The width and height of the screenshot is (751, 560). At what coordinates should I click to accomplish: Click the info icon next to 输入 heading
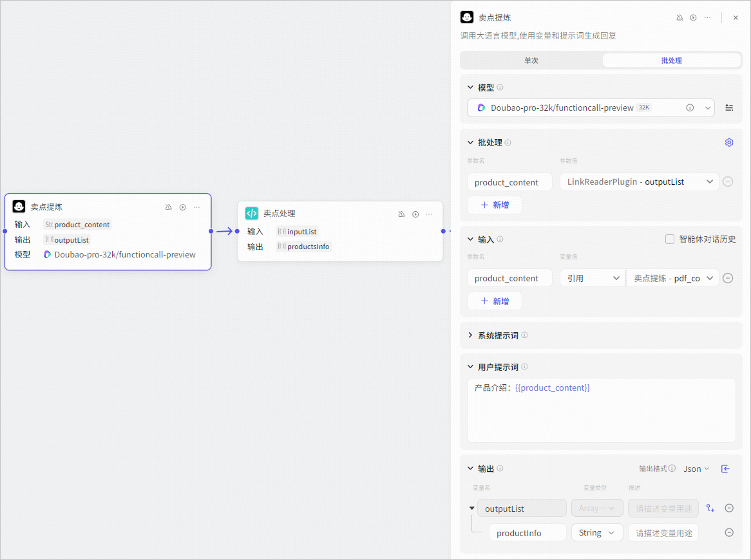tap(500, 239)
